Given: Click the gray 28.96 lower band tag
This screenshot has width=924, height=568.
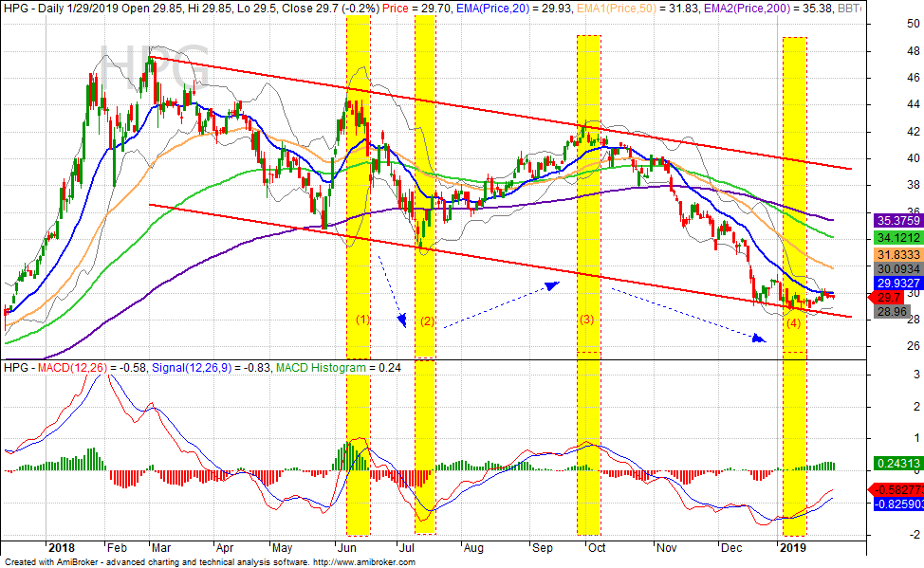Looking at the screenshot, I should tap(893, 311).
